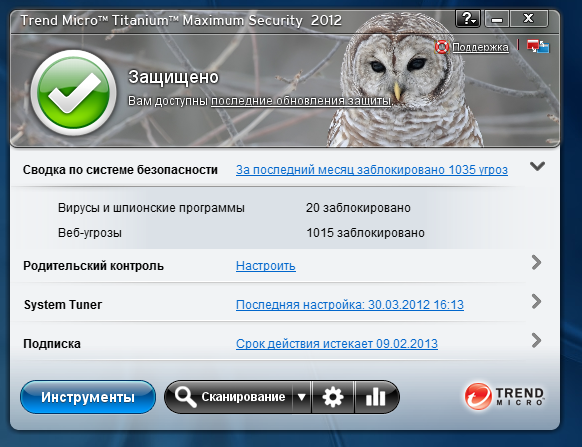The image size is (582, 447).
Task: Select the Веб-угрозы row label
Action: click(x=90, y=233)
